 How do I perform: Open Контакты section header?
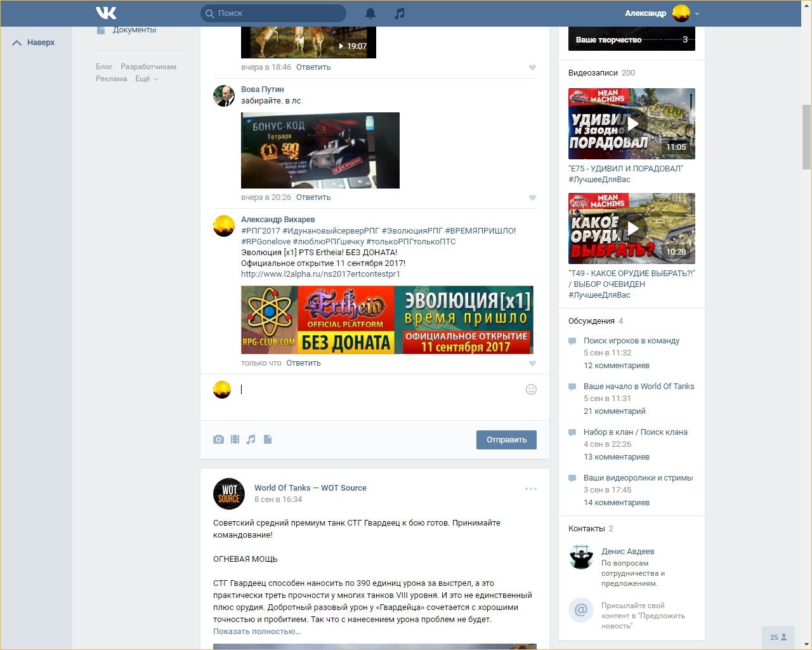click(x=591, y=529)
